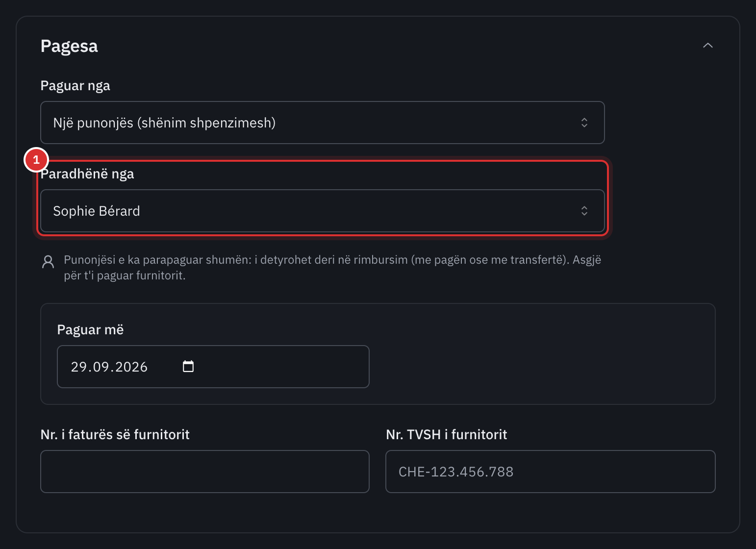Select the day segment 29 in the date

(79, 367)
